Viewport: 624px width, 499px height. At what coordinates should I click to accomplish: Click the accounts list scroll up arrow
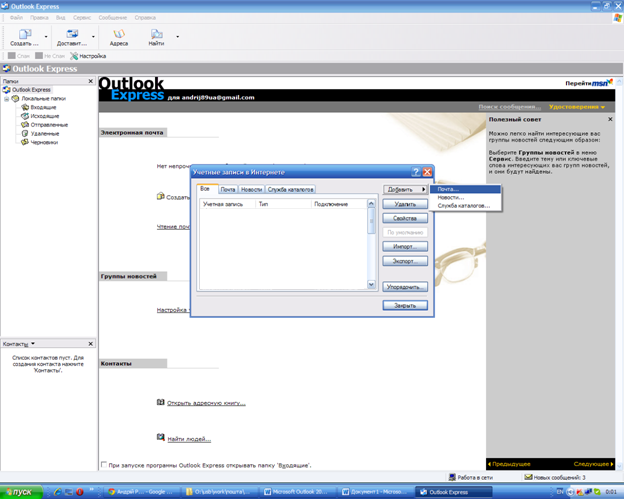pyautogui.click(x=371, y=204)
